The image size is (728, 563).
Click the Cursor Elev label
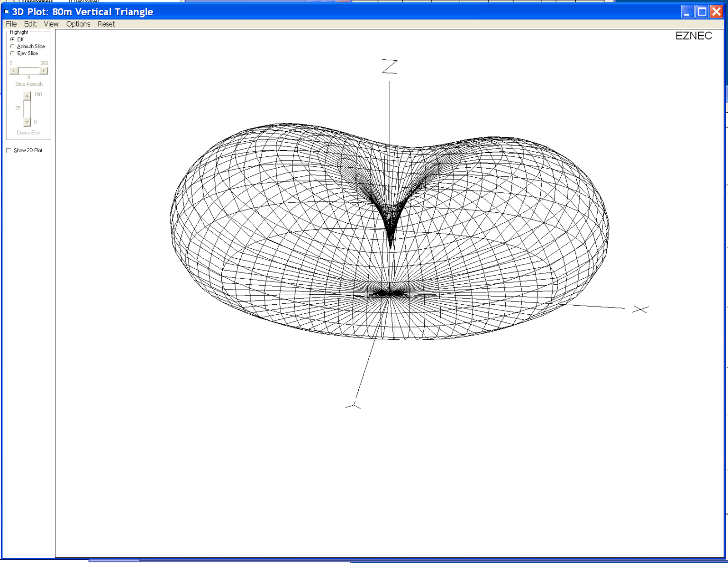(29, 133)
